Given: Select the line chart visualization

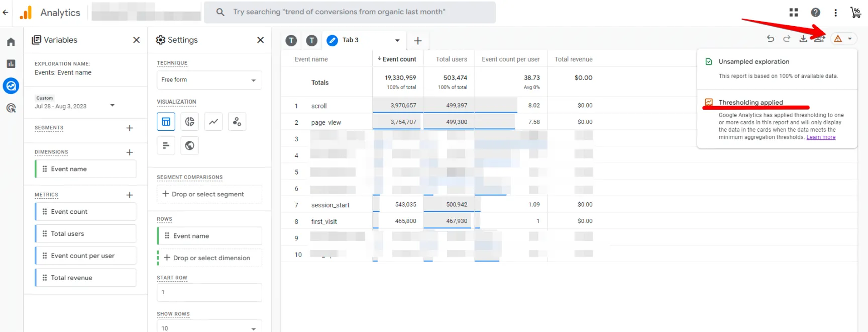Looking at the screenshot, I should (x=213, y=122).
